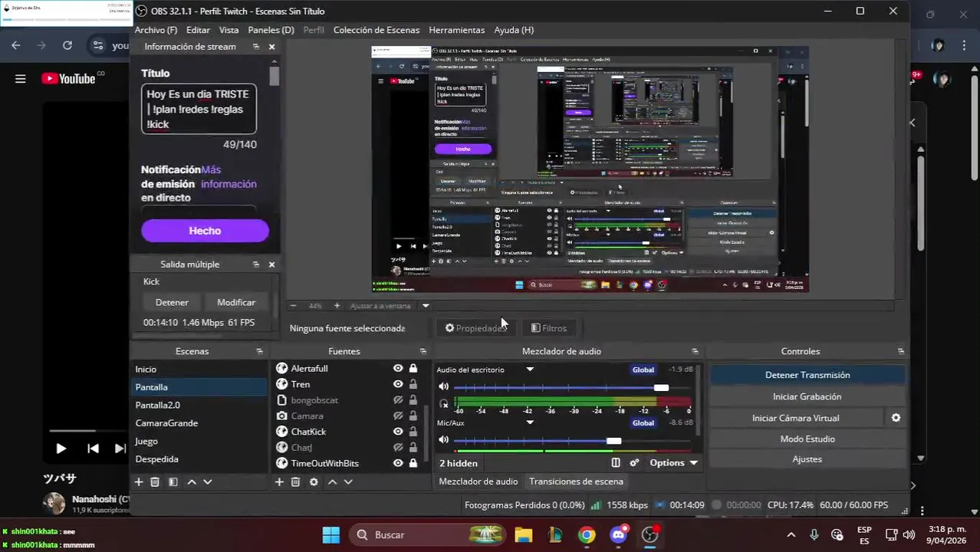Open preview zoom scaling dropdown arrow
The height and width of the screenshot is (552, 980).
pyautogui.click(x=426, y=306)
